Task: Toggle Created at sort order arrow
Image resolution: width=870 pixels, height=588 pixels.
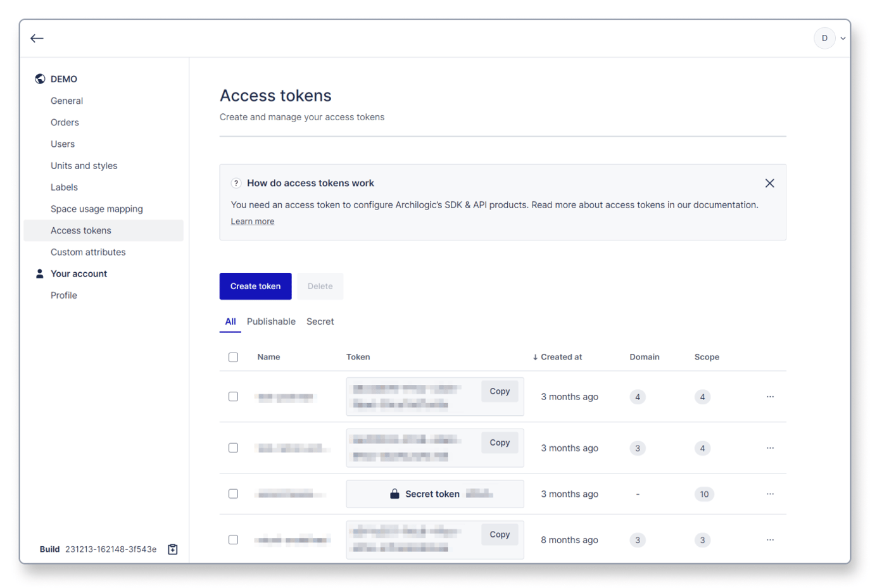Action: (535, 357)
